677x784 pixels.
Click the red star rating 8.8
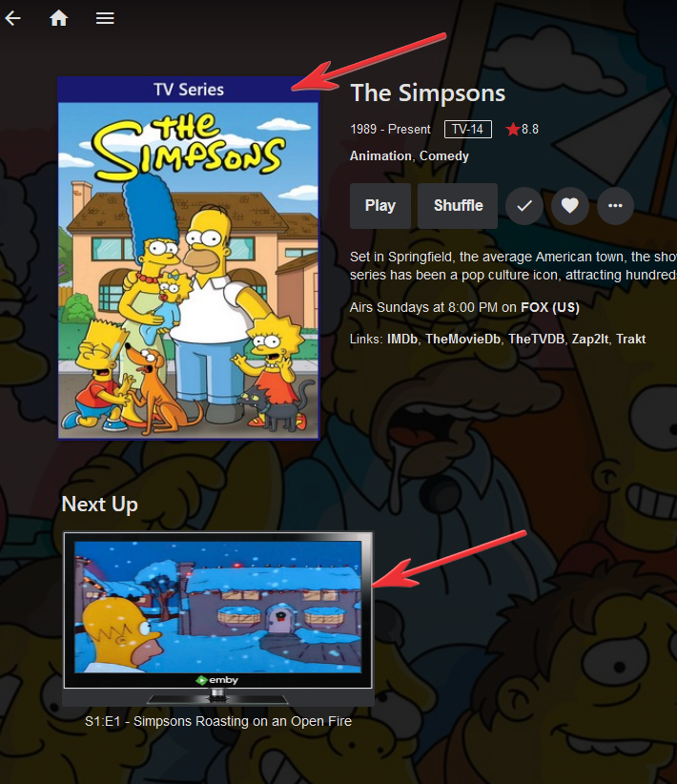[x=522, y=129]
